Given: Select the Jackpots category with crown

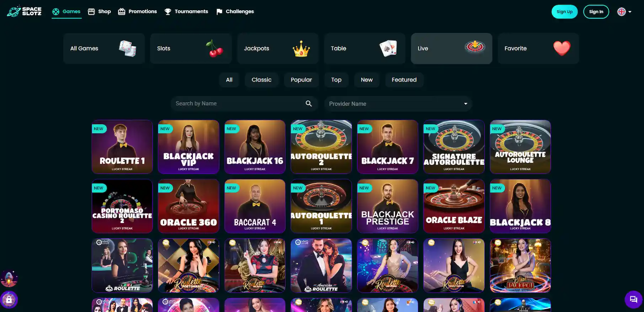Looking at the screenshot, I should click(278, 48).
